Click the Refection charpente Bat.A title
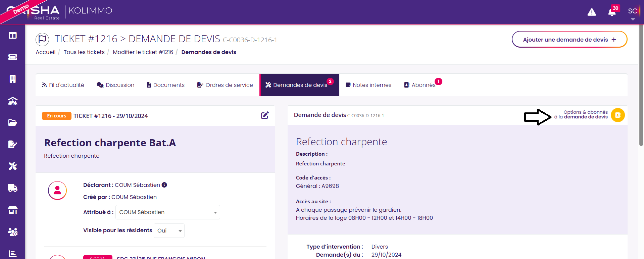The width and height of the screenshot is (644, 259). pyautogui.click(x=110, y=143)
